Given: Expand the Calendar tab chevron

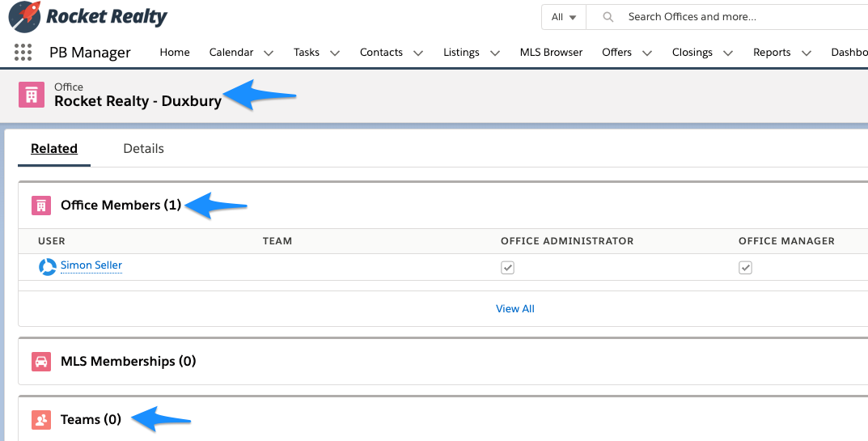Looking at the screenshot, I should (269, 53).
